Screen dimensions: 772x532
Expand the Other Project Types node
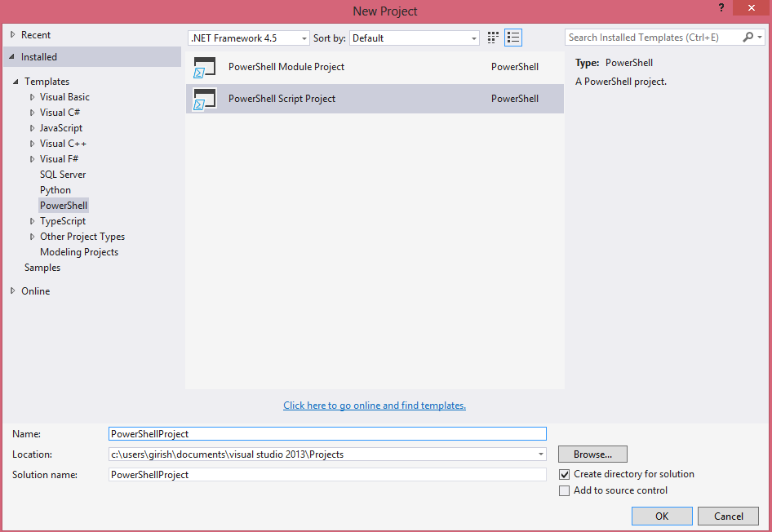pyautogui.click(x=32, y=237)
